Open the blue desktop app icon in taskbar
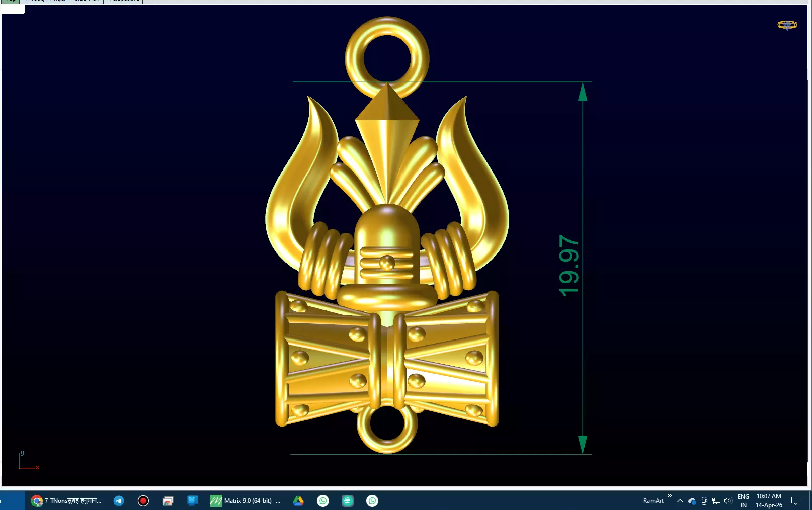Image resolution: width=812 pixels, height=510 pixels. point(193,500)
